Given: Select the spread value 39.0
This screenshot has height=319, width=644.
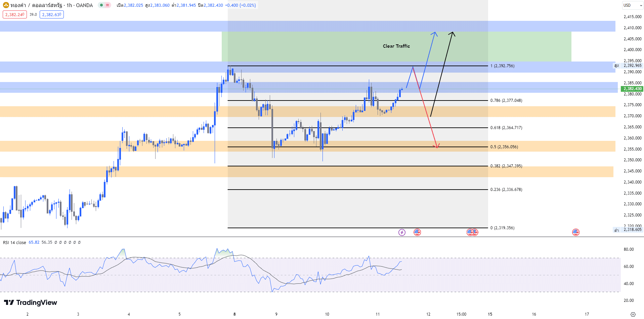Looking at the screenshot, I should tap(33, 14).
